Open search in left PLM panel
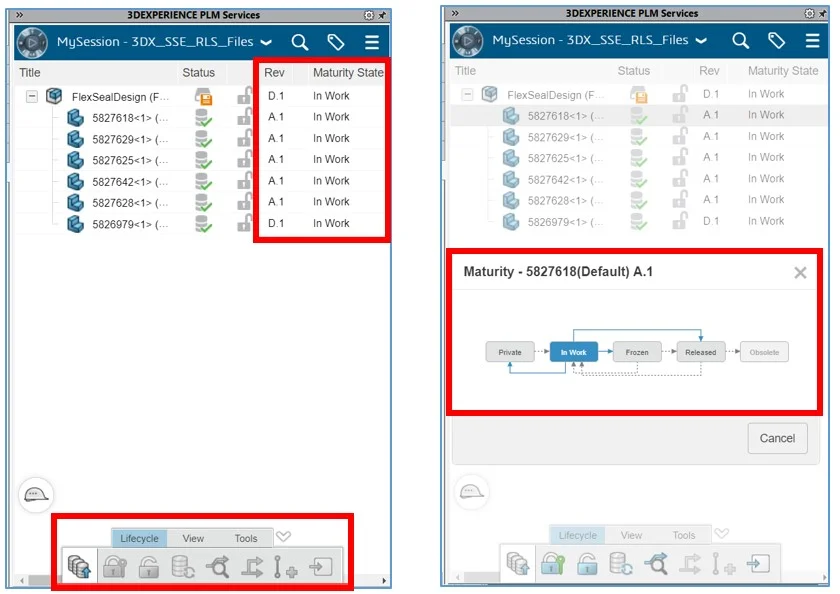The image size is (840, 594). [x=300, y=42]
